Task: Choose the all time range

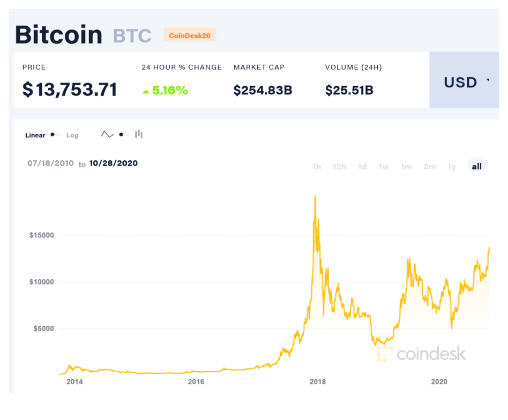Action: 476,166
